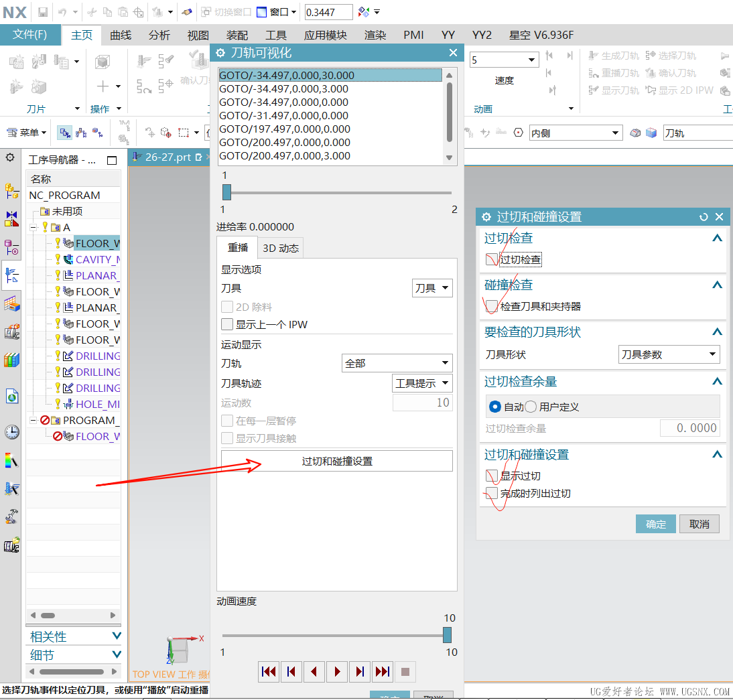
Task: Open the 刀具形状 dropdown
Action: pos(669,355)
